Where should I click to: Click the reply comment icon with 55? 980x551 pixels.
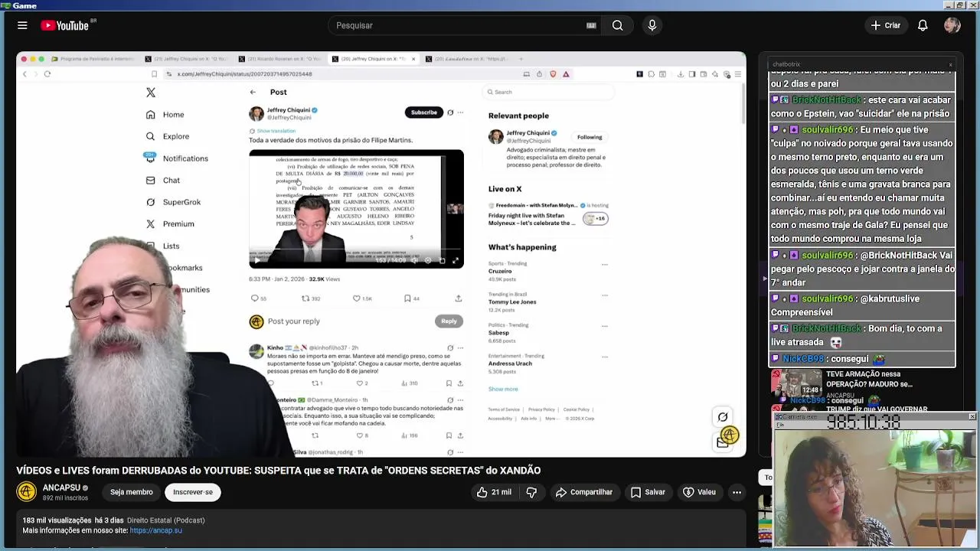click(x=259, y=298)
